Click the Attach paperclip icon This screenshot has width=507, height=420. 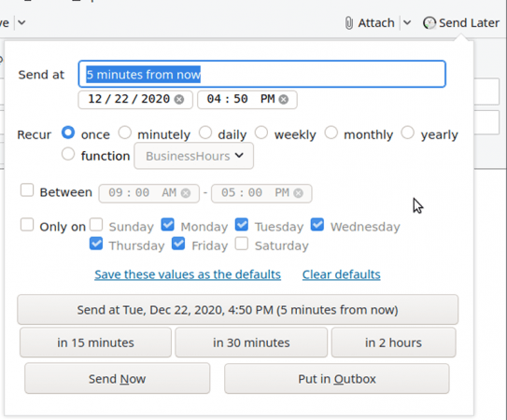(x=349, y=23)
